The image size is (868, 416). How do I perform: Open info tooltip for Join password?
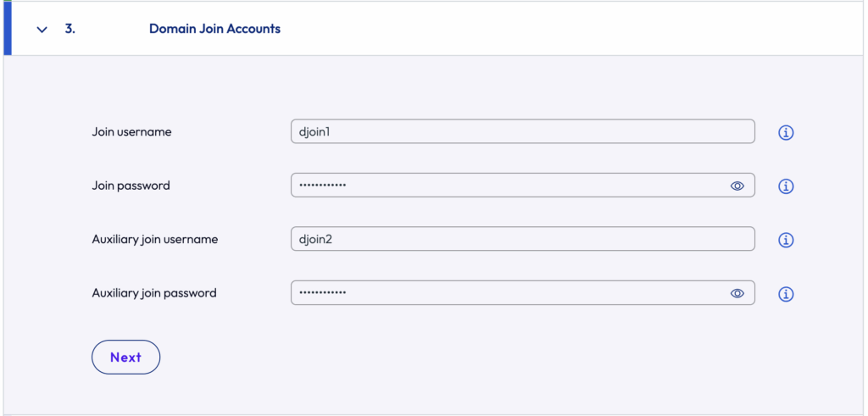[786, 186]
